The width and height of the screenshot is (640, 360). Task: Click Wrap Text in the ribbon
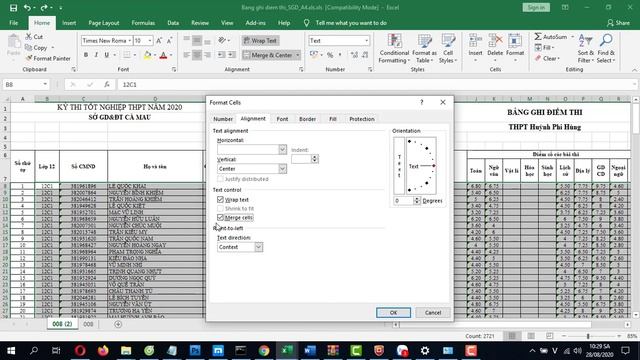[260, 40]
